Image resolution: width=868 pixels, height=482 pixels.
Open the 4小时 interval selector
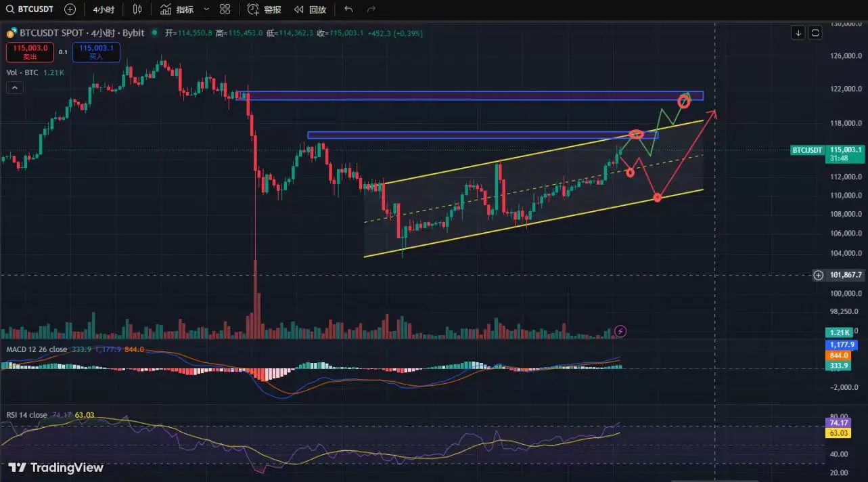coord(104,9)
